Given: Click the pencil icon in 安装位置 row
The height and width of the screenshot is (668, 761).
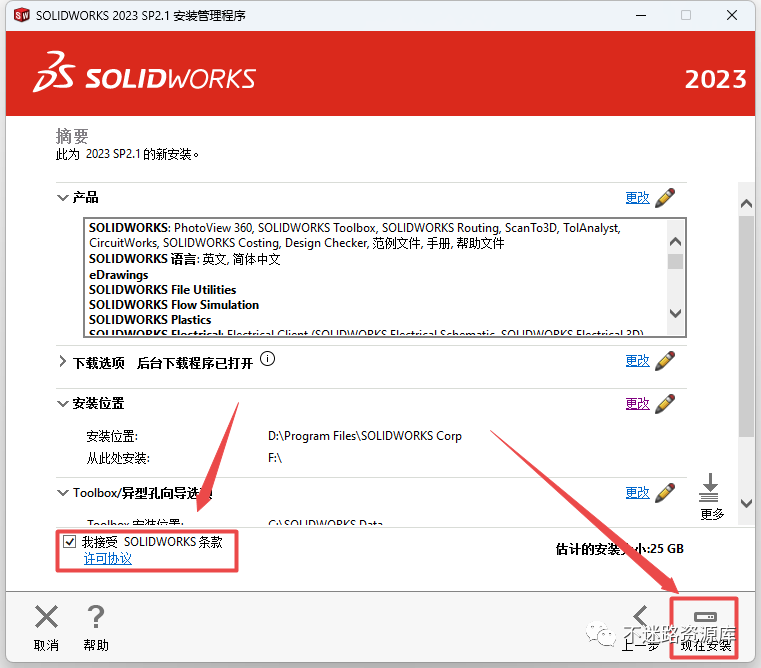Looking at the screenshot, I should coord(665,403).
